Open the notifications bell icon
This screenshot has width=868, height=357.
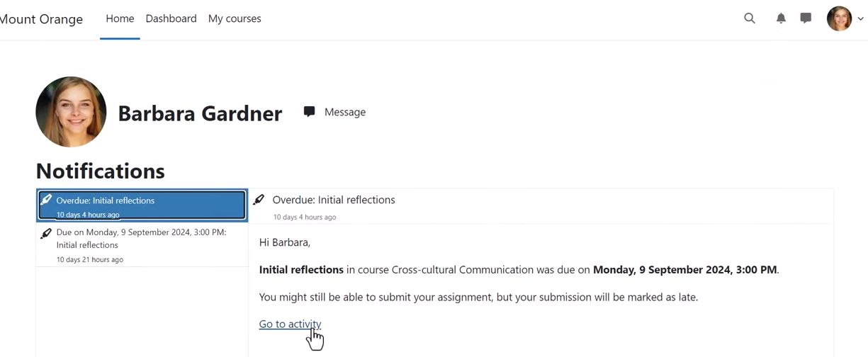pyautogui.click(x=781, y=18)
